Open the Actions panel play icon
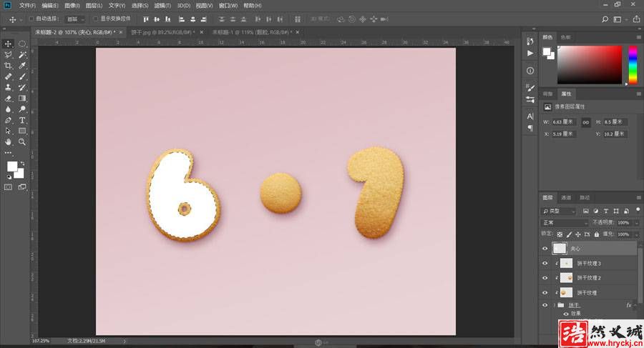The image size is (644, 348). [530, 54]
